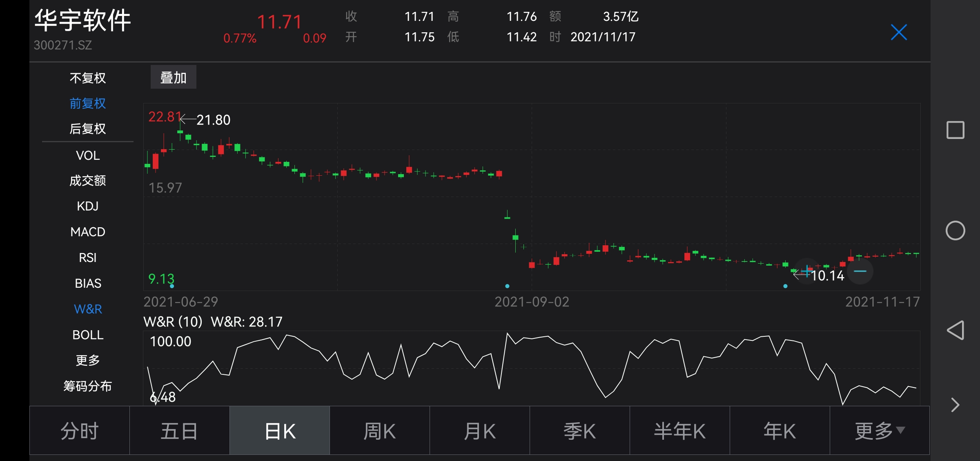980x461 pixels.
Task: Close the chart with blue X icon
Action: pos(898,32)
